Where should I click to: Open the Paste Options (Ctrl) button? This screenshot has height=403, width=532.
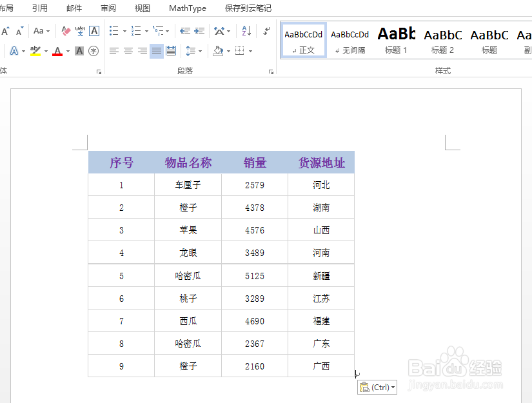tap(377, 387)
